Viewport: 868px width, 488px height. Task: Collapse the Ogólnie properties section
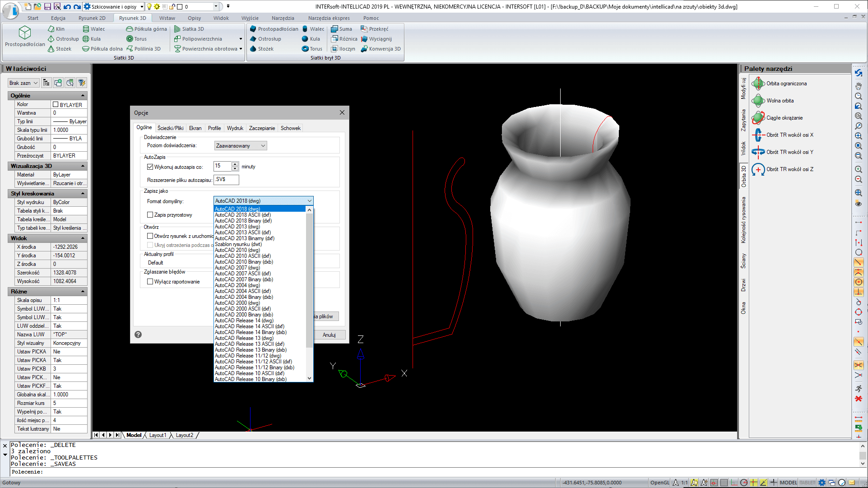[83, 96]
